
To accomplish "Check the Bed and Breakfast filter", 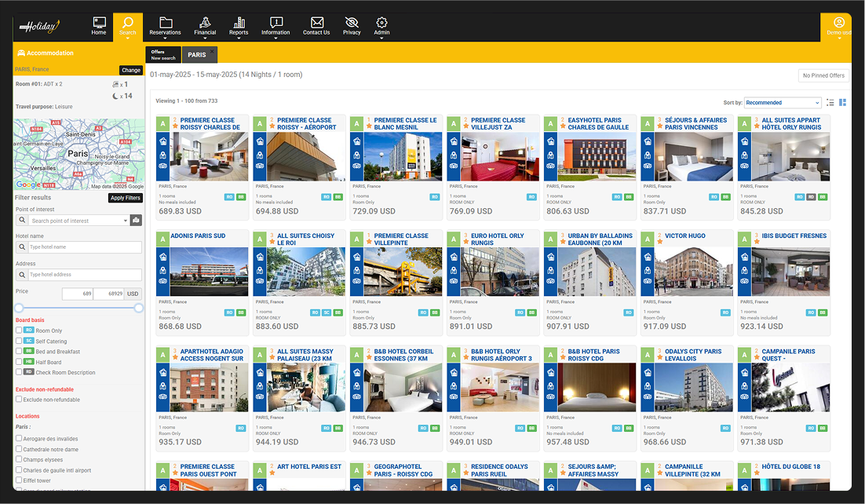I will coord(20,352).
